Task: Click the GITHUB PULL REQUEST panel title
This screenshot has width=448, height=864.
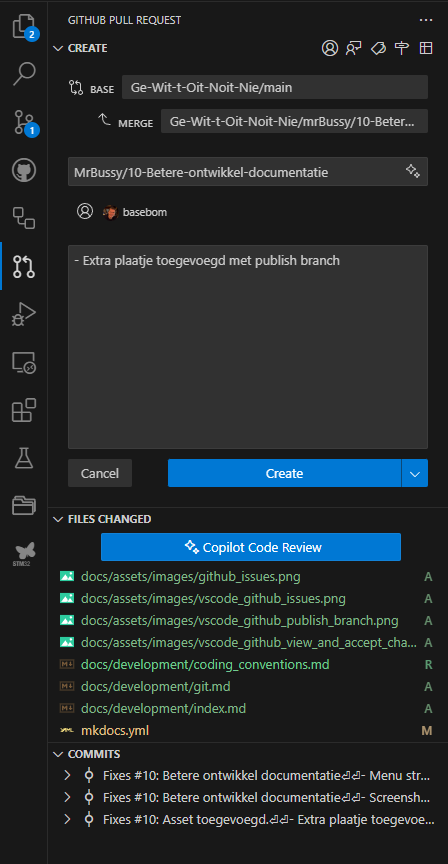Action: pyautogui.click(x=125, y=20)
